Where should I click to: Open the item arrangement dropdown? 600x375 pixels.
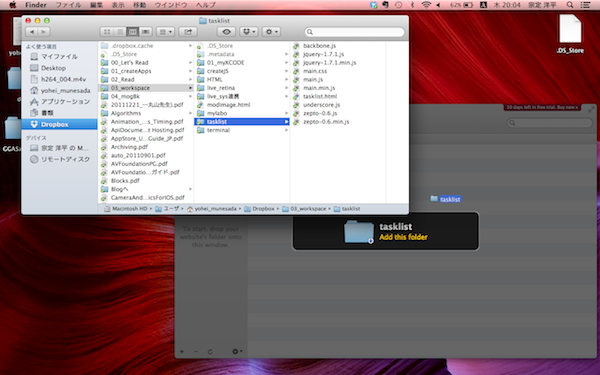166,32
